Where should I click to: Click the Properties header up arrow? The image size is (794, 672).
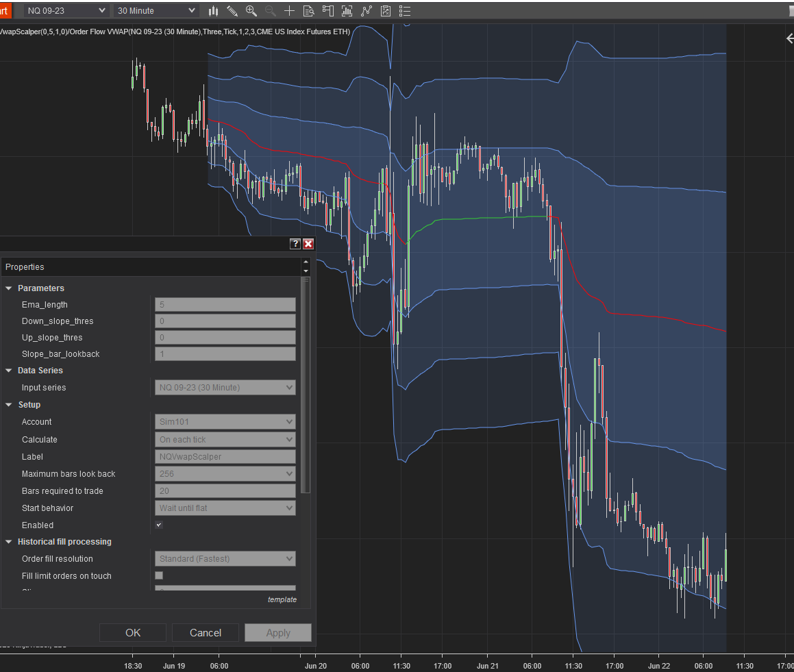click(x=306, y=262)
